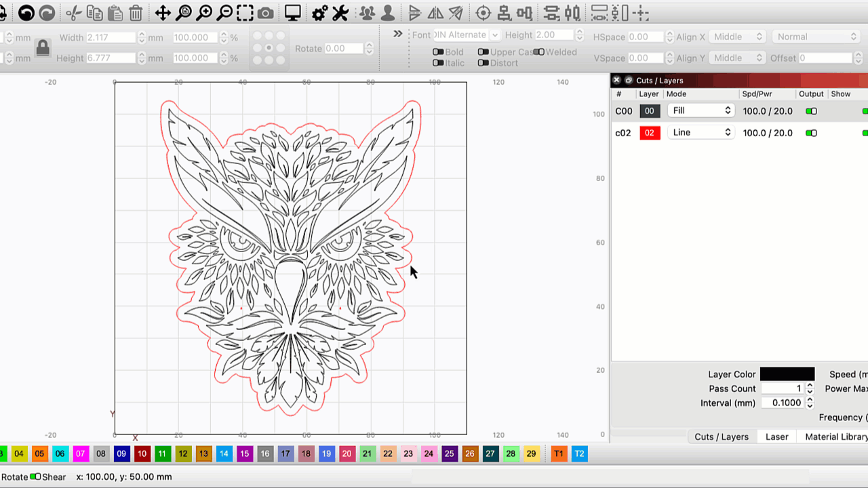This screenshot has width=868, height=488.
Task: Switch to the Laser tab
Action: coord(776,436)
